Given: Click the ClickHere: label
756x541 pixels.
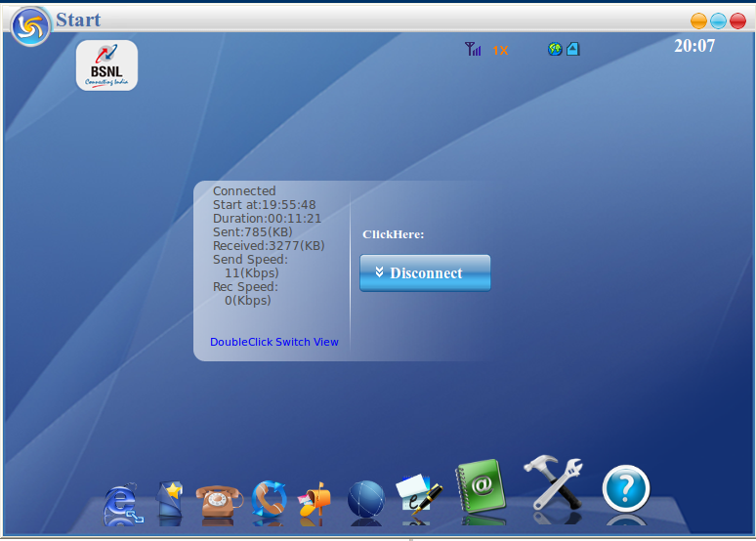Looking at the screenshot, I should click(393, 234).
